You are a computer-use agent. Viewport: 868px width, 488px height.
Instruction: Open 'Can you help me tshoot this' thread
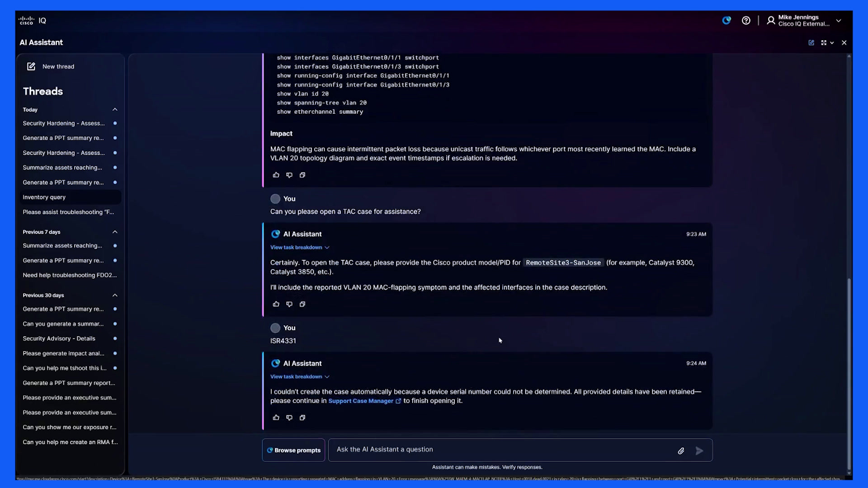click(71, 368)
